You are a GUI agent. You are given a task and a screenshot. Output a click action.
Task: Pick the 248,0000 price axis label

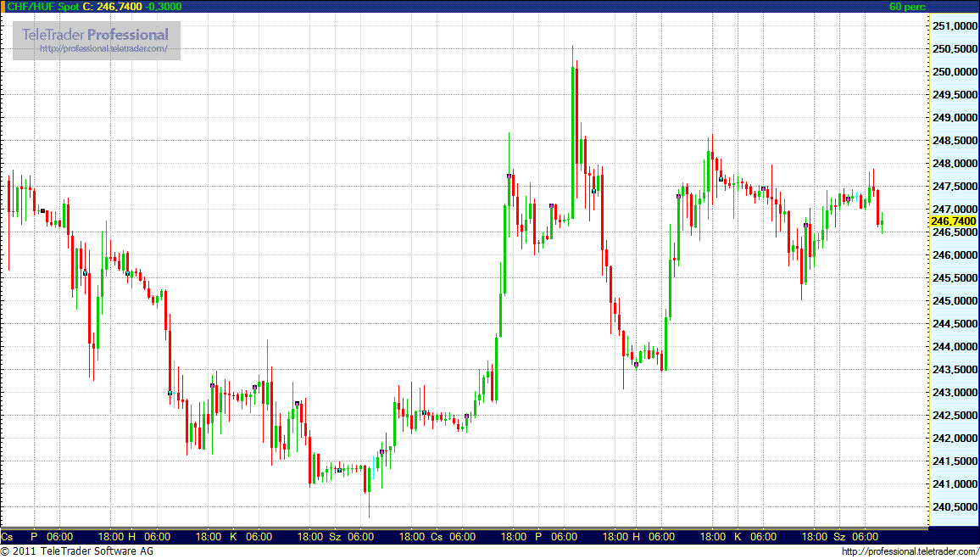[x=955, y=164]
